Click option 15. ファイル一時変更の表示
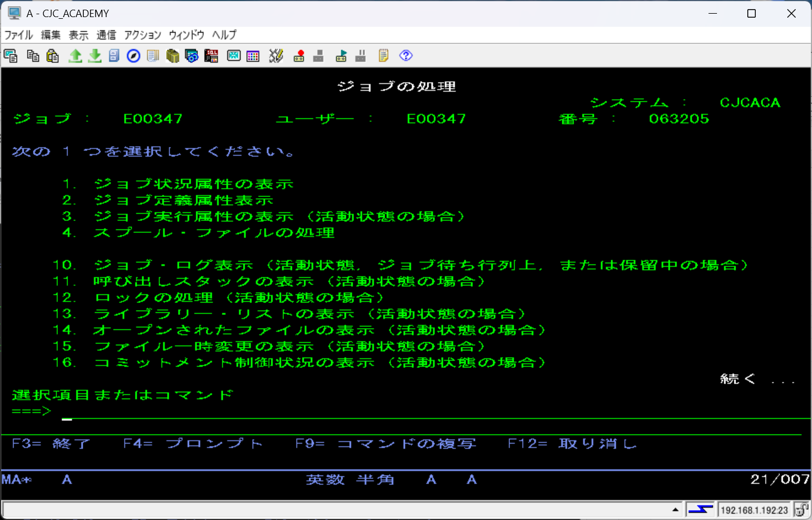812x520 pixels. click(270, 346)
